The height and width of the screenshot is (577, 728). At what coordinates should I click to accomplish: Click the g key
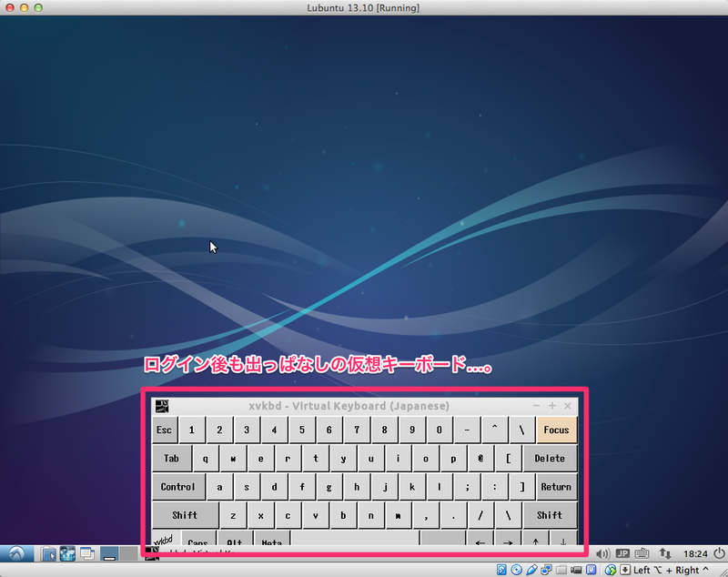pyautogui.click(x=329, y=487)
